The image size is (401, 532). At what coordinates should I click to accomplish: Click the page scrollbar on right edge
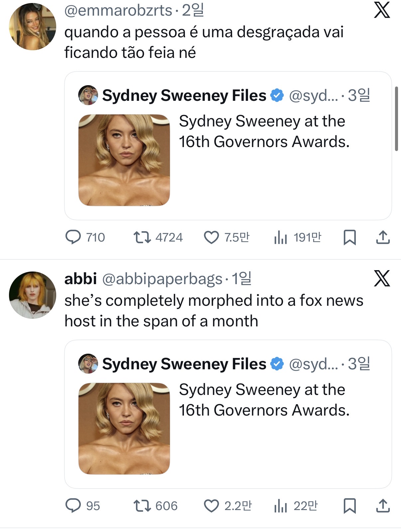pyautogui.click(x=396, y=119)
